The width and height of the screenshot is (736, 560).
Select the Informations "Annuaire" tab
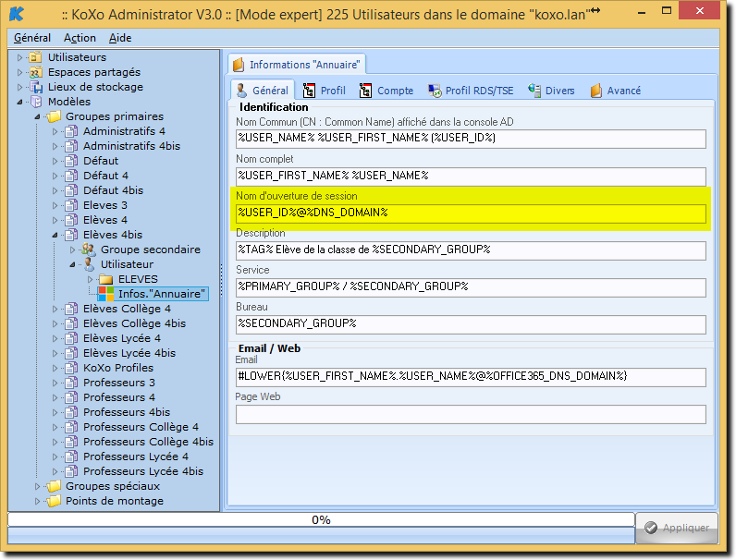pyautogui.click(x=297, y=65)
